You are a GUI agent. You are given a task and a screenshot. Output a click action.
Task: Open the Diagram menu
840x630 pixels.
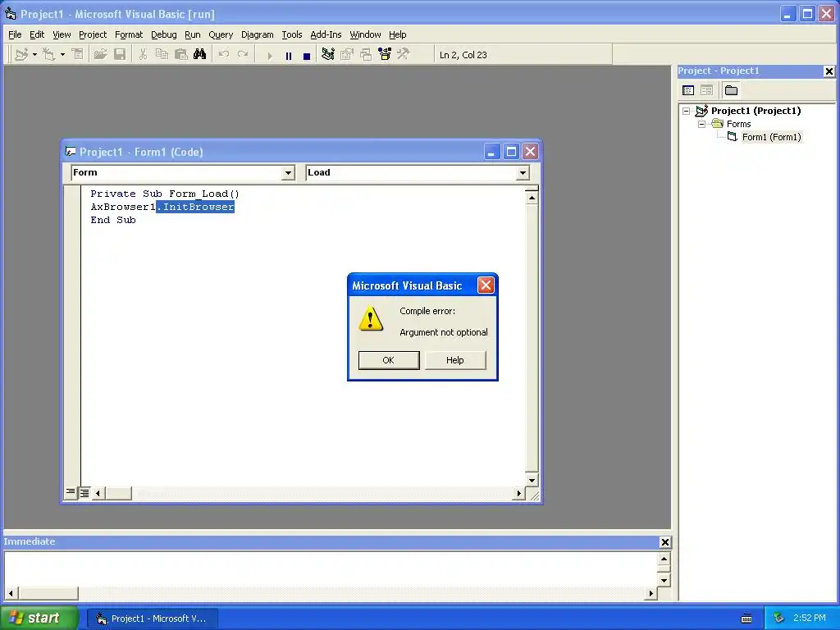(x=257, y=34)
